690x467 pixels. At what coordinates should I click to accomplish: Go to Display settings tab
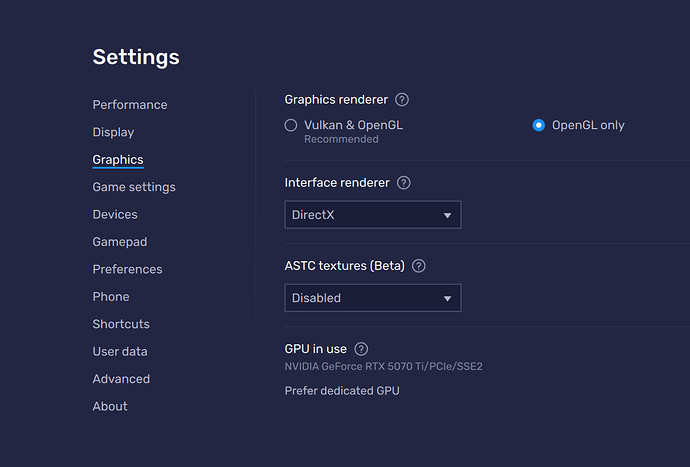click(x=113, y=132)
